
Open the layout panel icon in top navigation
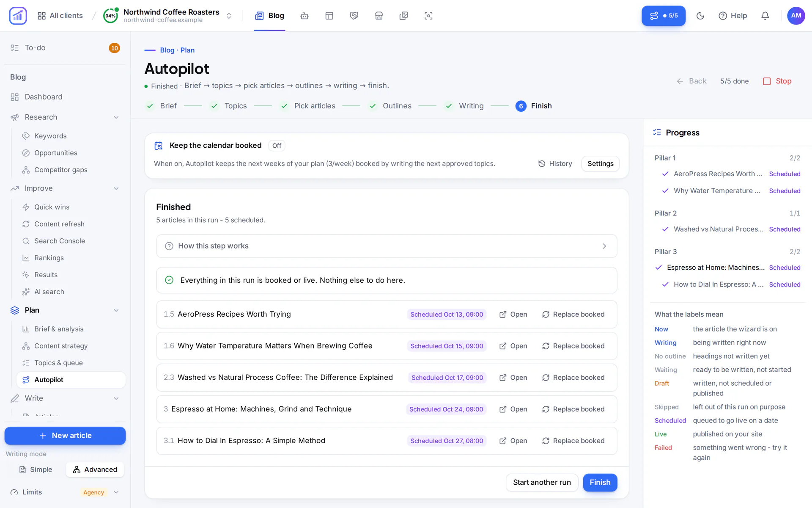tap(329, 16)
